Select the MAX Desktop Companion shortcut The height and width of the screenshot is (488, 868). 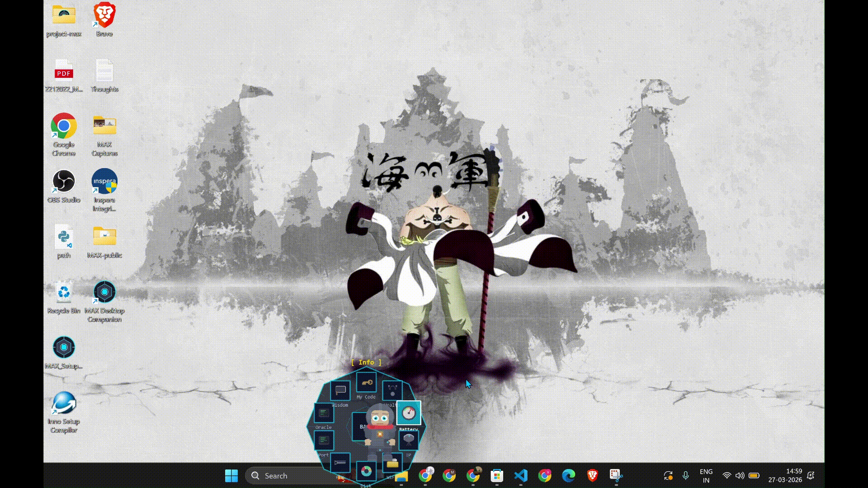104,301
